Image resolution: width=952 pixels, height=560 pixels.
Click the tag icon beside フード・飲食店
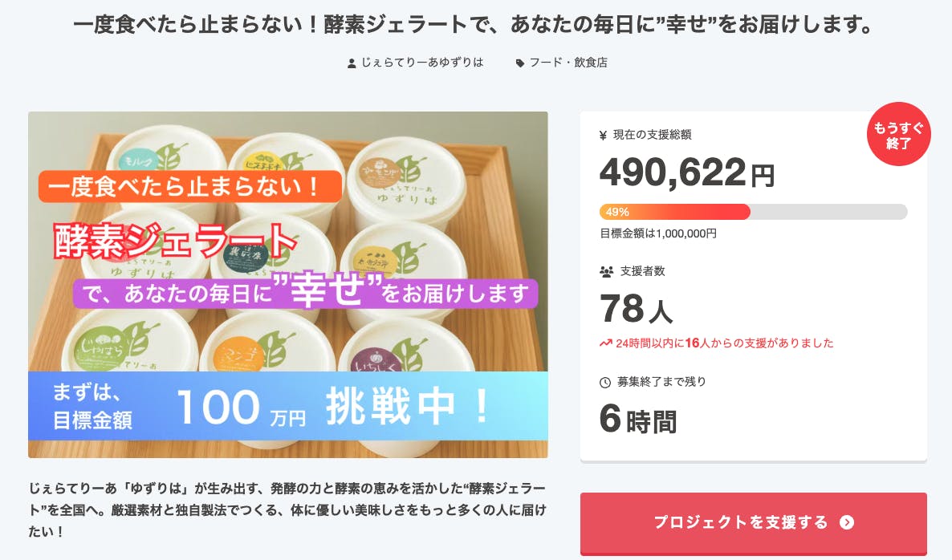pyautogui.click(x=520, y=63)
